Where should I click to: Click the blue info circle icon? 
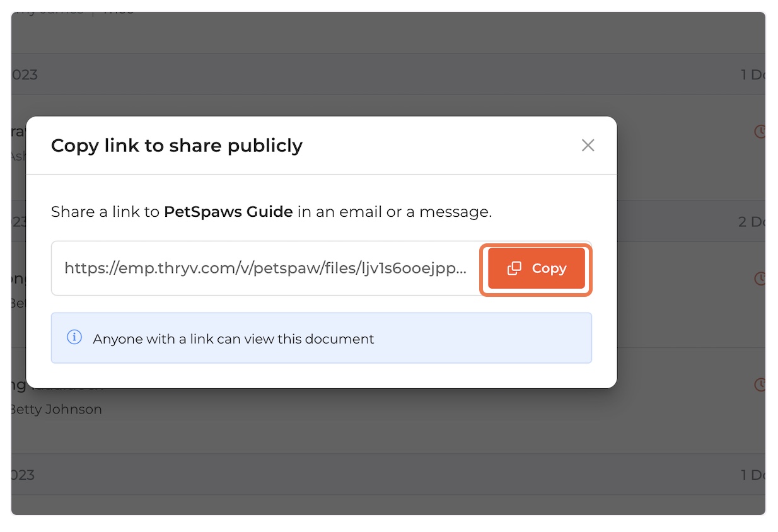pos(74,337)
